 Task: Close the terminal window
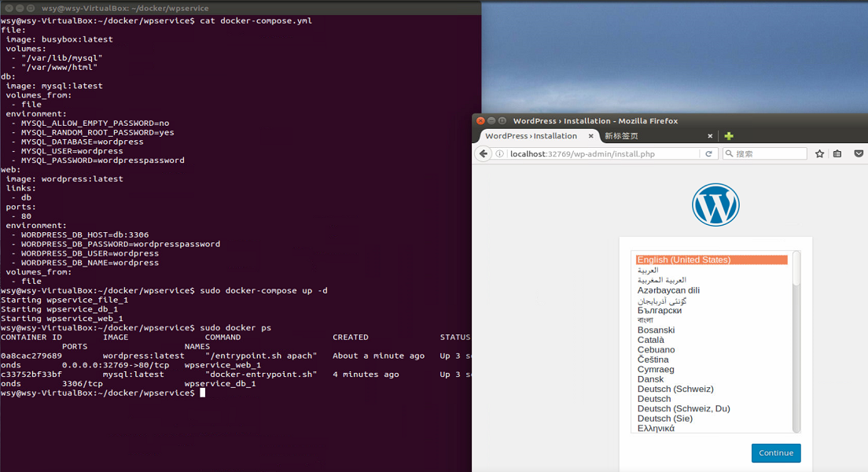pyautogui.click(x=9, y=9)
